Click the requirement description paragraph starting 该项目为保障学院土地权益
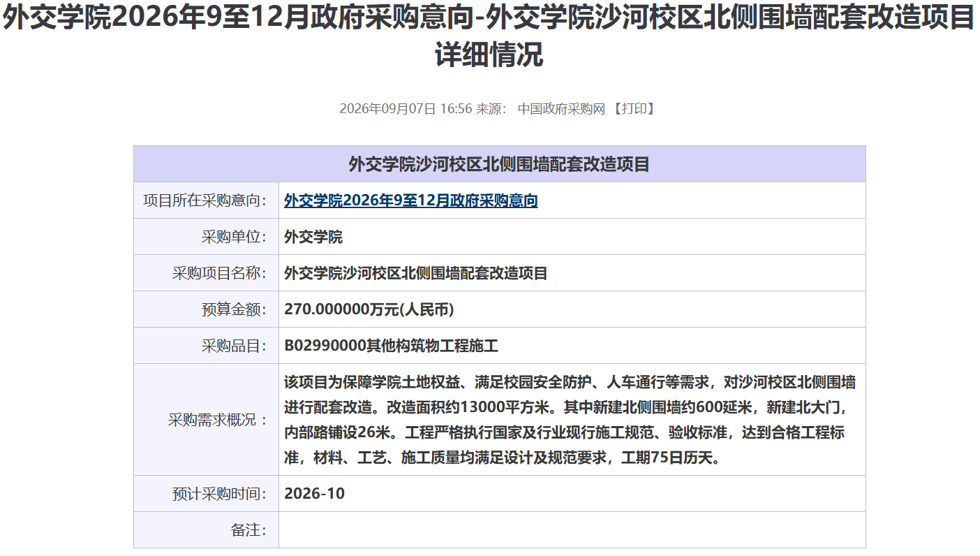This screenshot has width=980, height=556. pyautogui.click(x=570, y=420)
